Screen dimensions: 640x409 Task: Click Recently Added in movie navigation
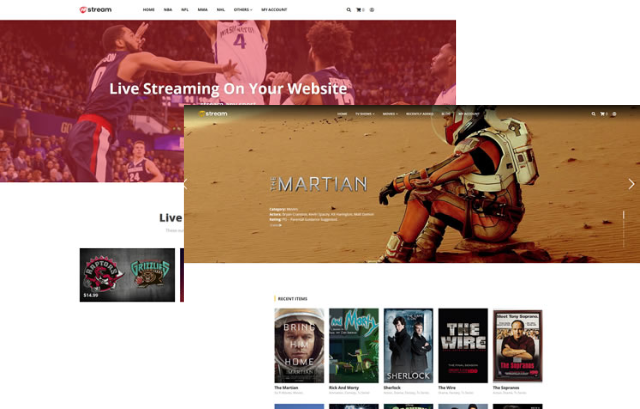coord(421,114)
